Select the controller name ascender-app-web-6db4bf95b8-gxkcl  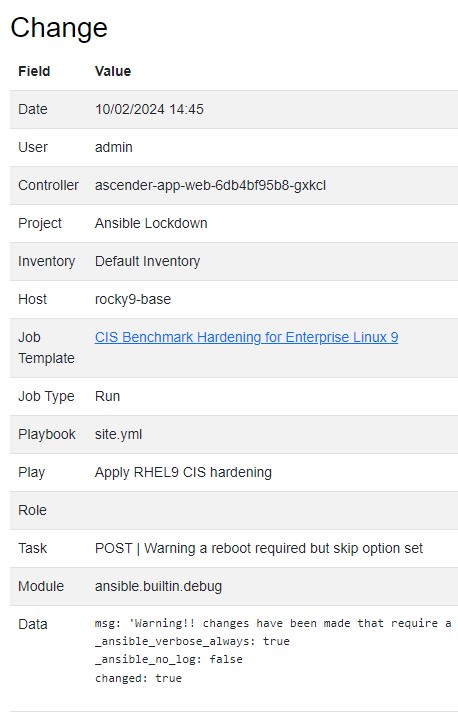[x=210, y=185]
